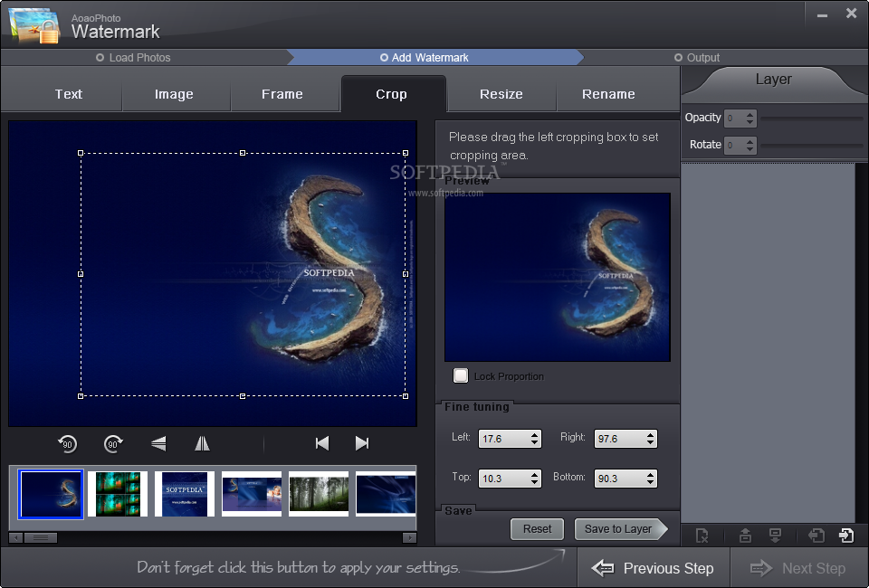Viewport: 869px width, 588px height.
Task: Click the right-middle crop box handle
Action: [x=406, y=273]
